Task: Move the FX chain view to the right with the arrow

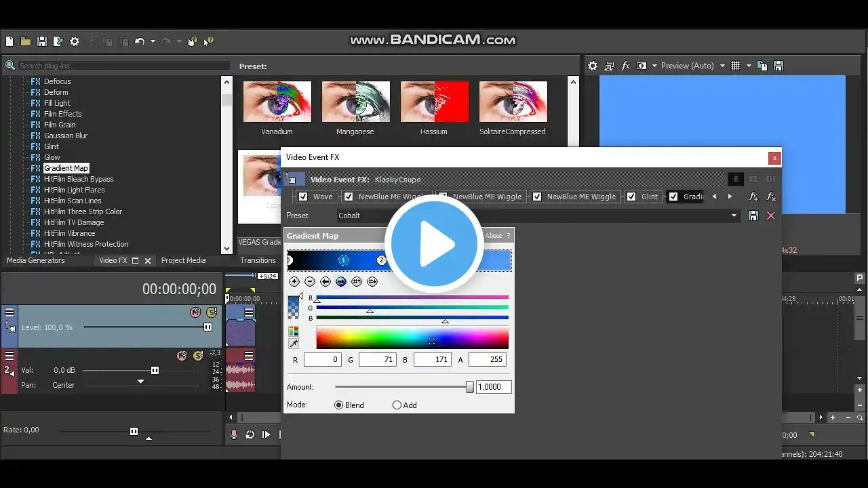Action: tap(730, 197)
